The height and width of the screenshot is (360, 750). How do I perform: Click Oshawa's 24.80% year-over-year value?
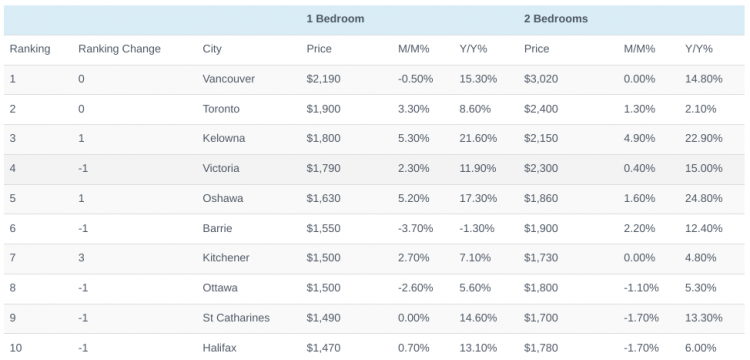pos(704,198)
